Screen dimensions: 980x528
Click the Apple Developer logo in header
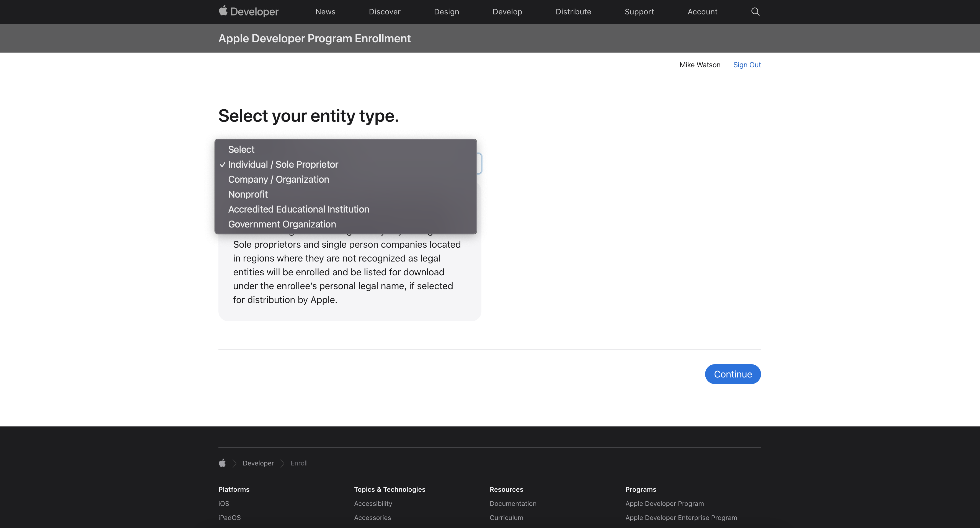[x=248, y=11]
